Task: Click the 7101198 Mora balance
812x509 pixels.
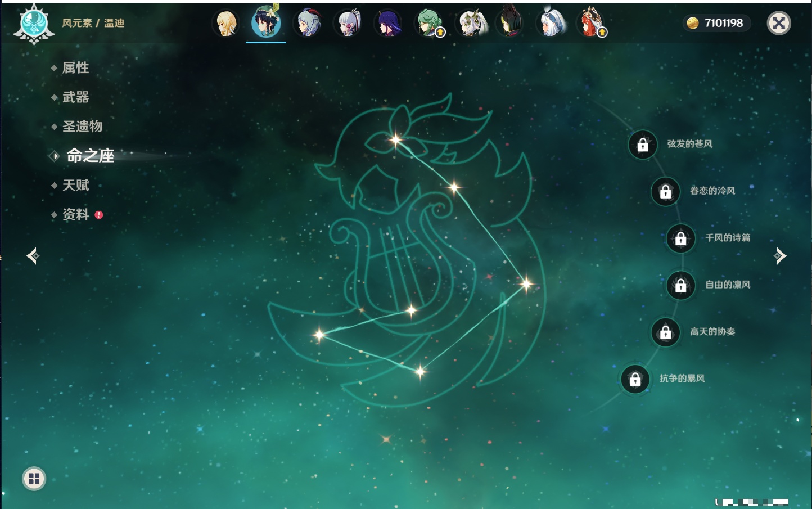Action: point(724,23)
